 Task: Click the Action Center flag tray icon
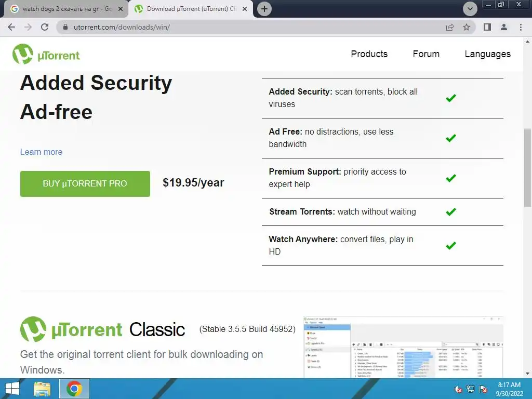point(483,389)
